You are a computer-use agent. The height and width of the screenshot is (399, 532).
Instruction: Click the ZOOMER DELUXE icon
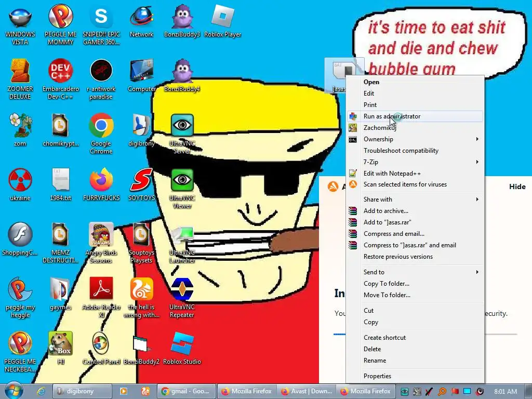[x=20, y=79]
